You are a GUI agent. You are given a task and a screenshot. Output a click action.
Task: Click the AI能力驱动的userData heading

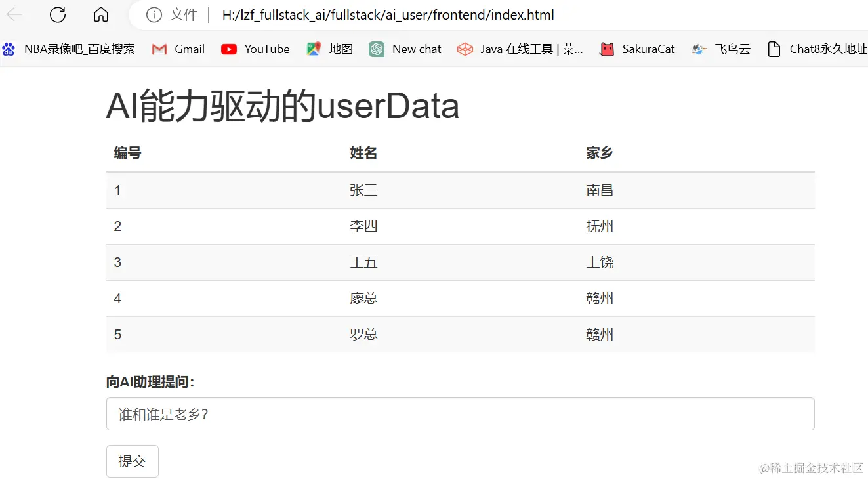(283, 106)
